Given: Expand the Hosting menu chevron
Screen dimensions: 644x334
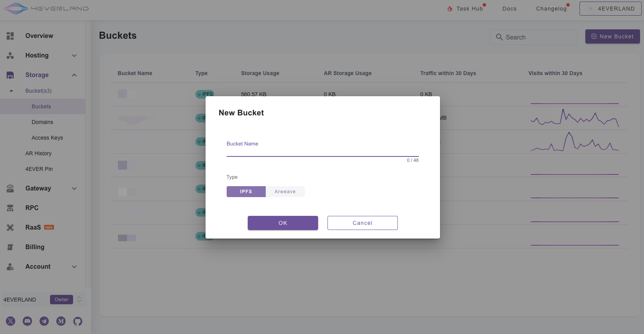Looking at the screenshot, I should [x=74, y=56].
